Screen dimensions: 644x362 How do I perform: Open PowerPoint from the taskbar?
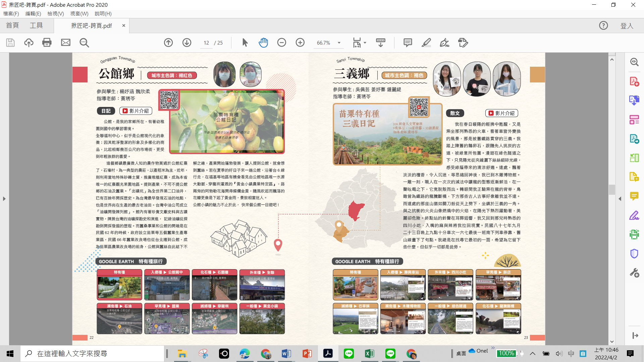[x=307, y=354]
